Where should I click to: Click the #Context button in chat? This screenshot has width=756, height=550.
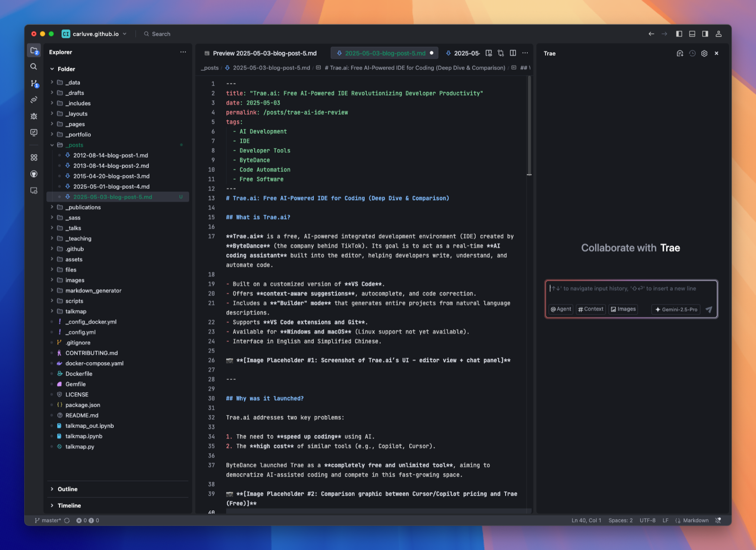click(591, 309)
